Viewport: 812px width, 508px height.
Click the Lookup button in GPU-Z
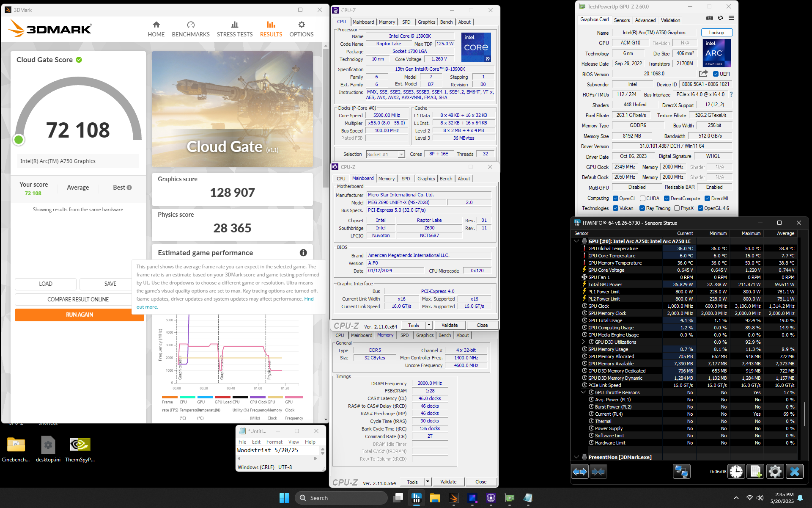(x=716, y=33)
